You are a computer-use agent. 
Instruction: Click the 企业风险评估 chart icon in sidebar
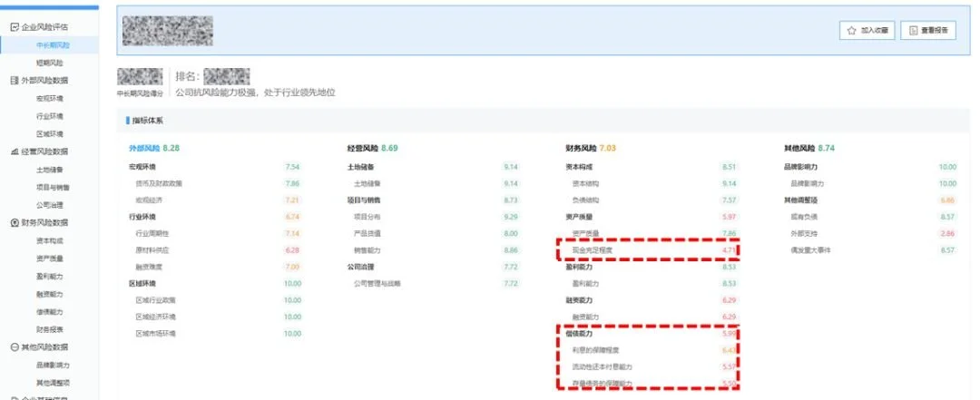tap(15, 27)
